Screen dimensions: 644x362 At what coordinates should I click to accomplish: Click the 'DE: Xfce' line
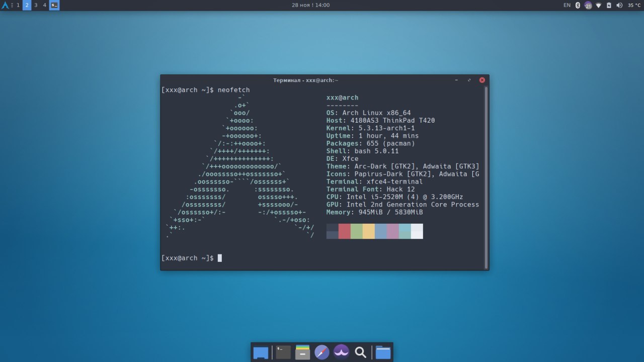[343, 158]
